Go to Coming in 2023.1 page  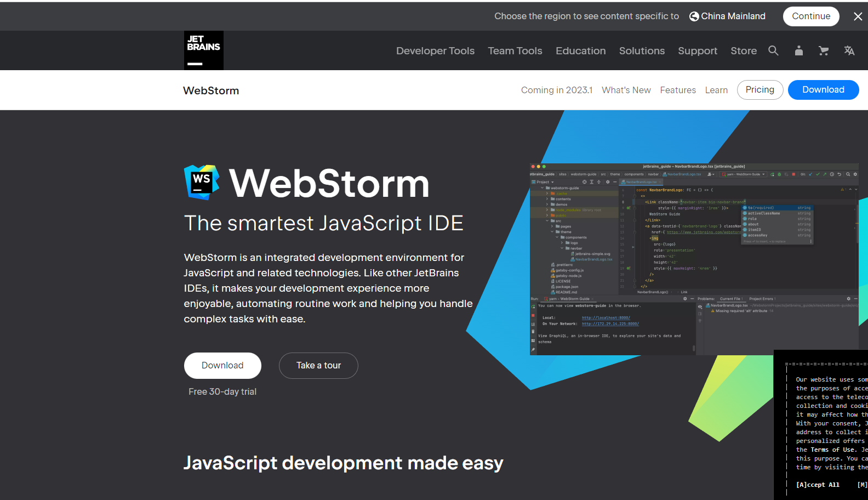pyautogui.click(x=557, y=90)
